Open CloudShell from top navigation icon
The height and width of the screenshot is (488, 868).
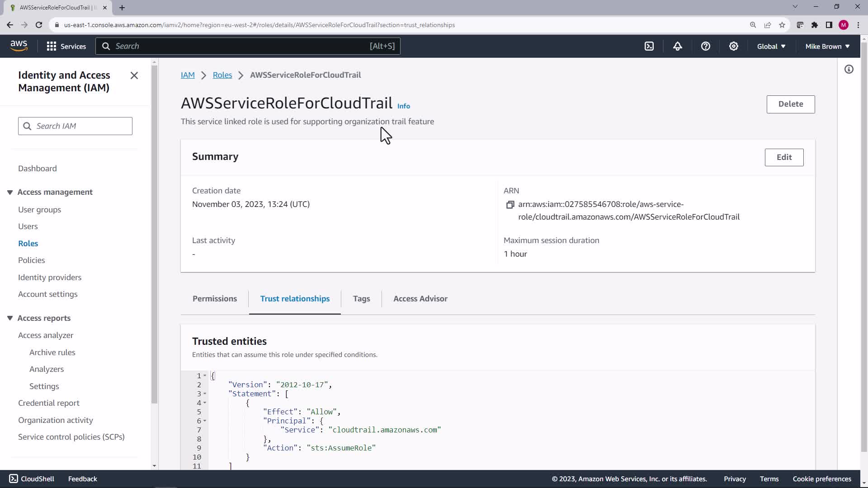649,46
